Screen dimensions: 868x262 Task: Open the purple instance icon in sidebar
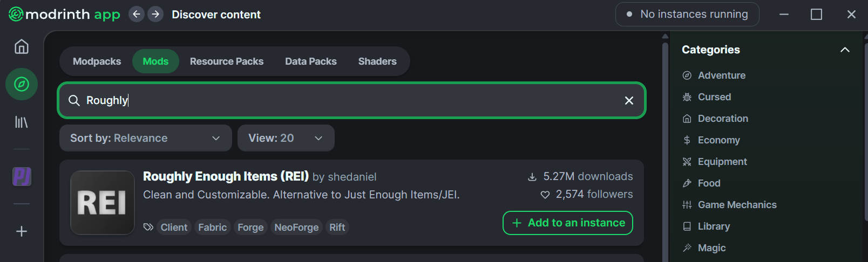pos(22,176)
